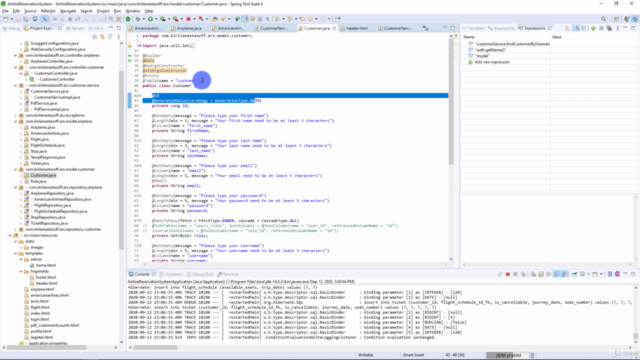The height and width of the screenshot is (360, 640).
Task: Select the "auth.getName()" expression row
Action: pos(490,50)
